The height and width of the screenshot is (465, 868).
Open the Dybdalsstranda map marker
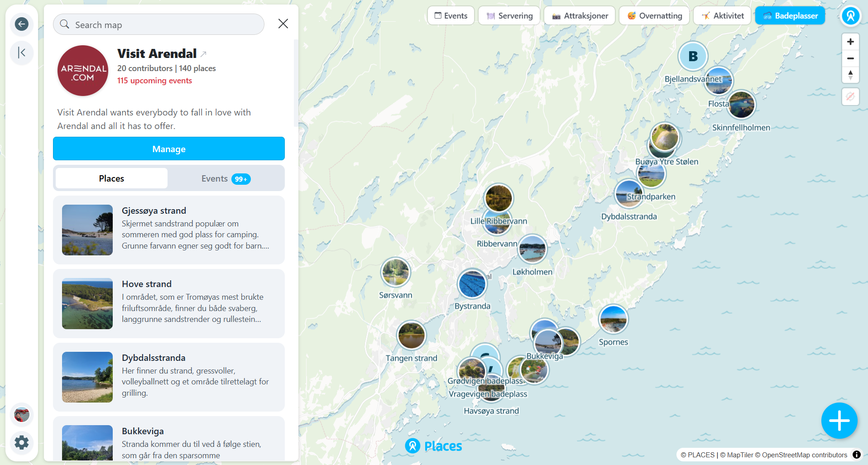coord(629,194)
